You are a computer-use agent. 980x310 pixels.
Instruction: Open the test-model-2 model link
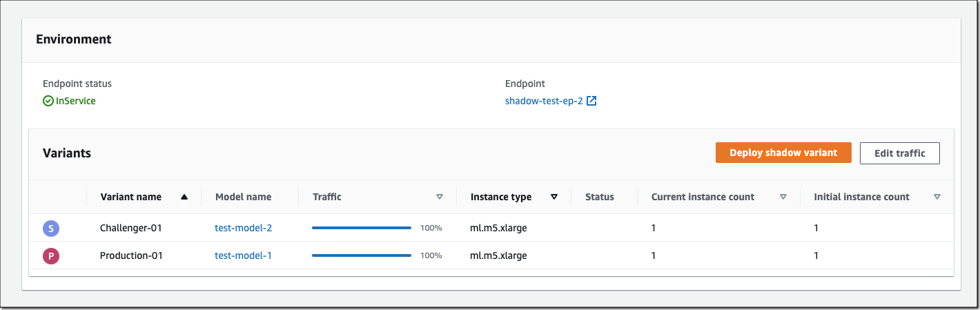(243, 228)
